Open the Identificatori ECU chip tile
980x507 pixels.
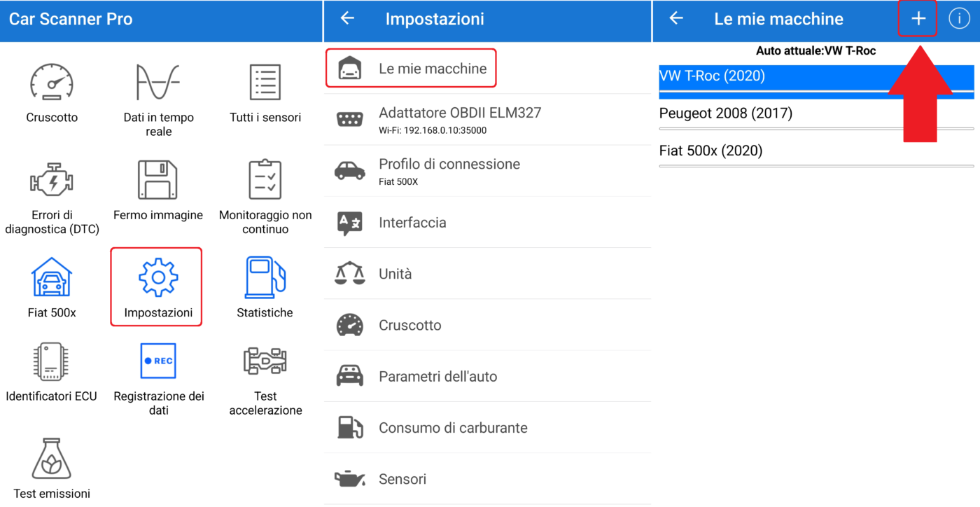click(52, 373)
